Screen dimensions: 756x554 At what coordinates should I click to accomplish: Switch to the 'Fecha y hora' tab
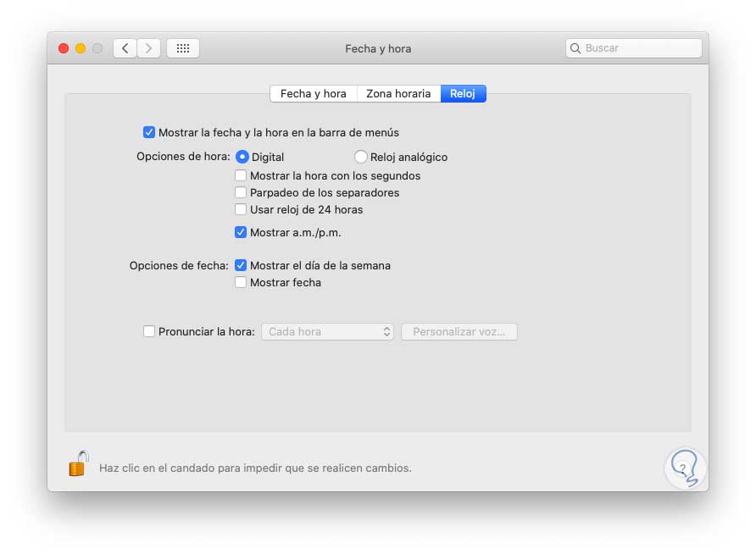click(x=314, y=93)
